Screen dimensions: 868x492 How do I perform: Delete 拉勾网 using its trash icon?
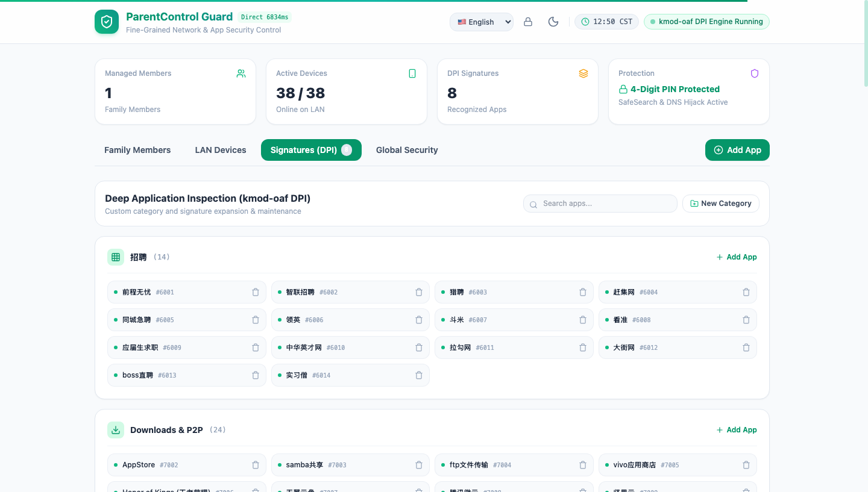click(x=583, y=347)
